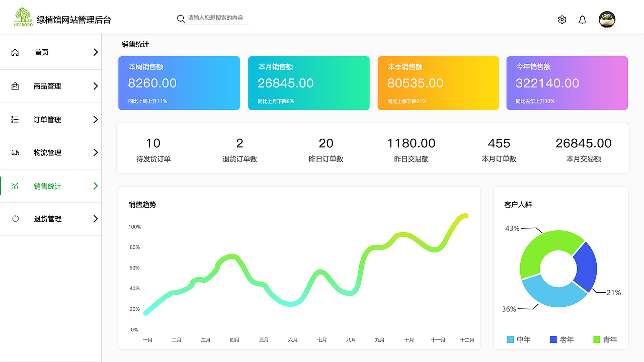
Task: Click the 商品管理 shopping bag icon
Action: click(16, 85)
